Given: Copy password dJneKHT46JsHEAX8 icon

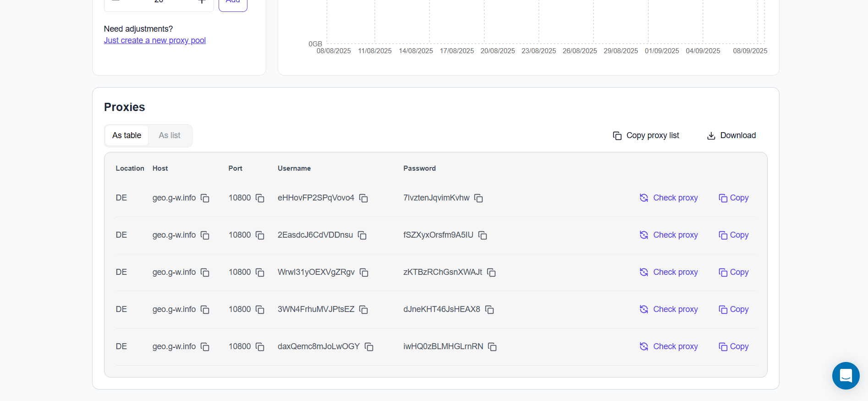Looking at the screenshot, I should 489,310.
